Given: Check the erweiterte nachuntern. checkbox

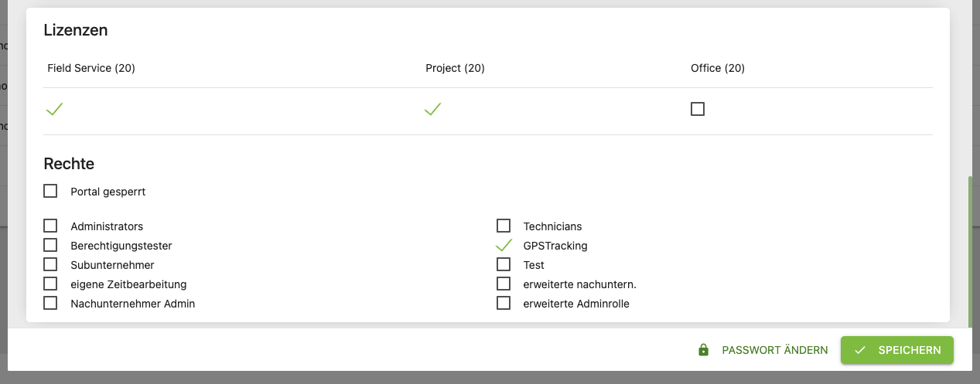Looking at the screenshot, I should [504, 284].
